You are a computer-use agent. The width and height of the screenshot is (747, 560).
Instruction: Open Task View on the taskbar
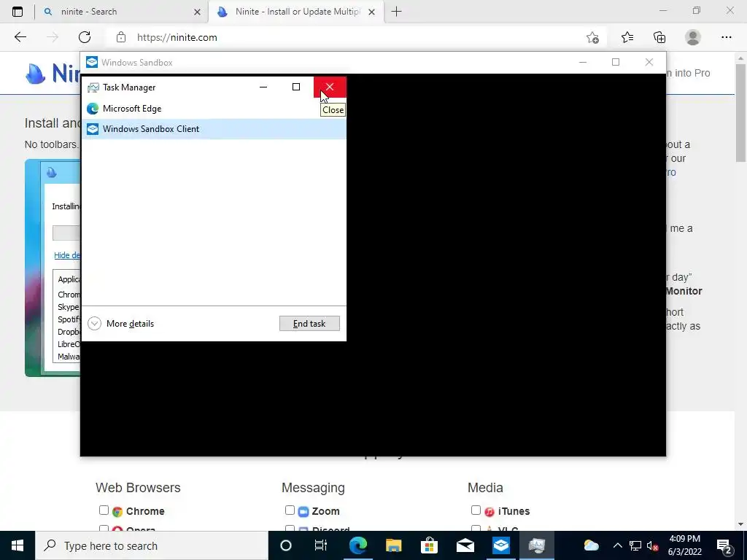pos(321,545)
